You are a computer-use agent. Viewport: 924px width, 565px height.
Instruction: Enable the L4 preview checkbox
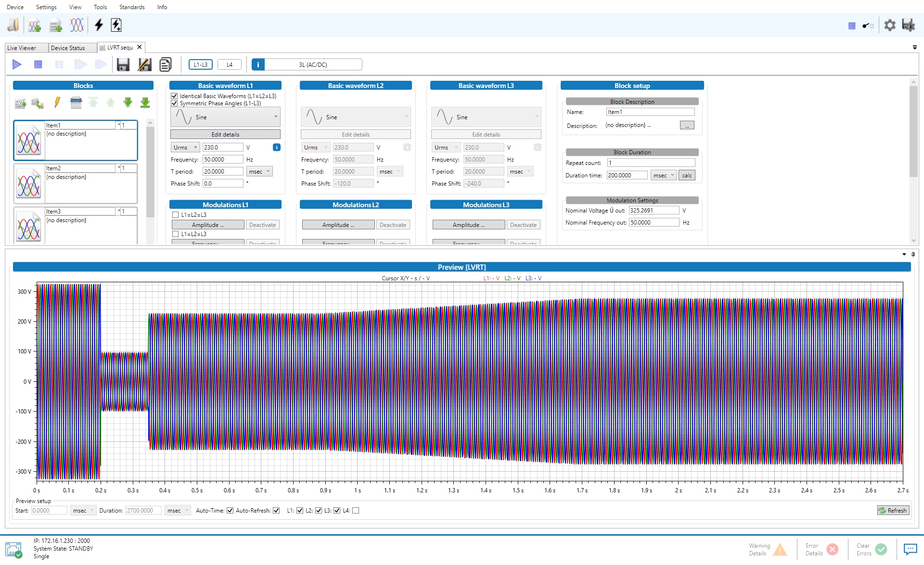(x=356, y=511)
